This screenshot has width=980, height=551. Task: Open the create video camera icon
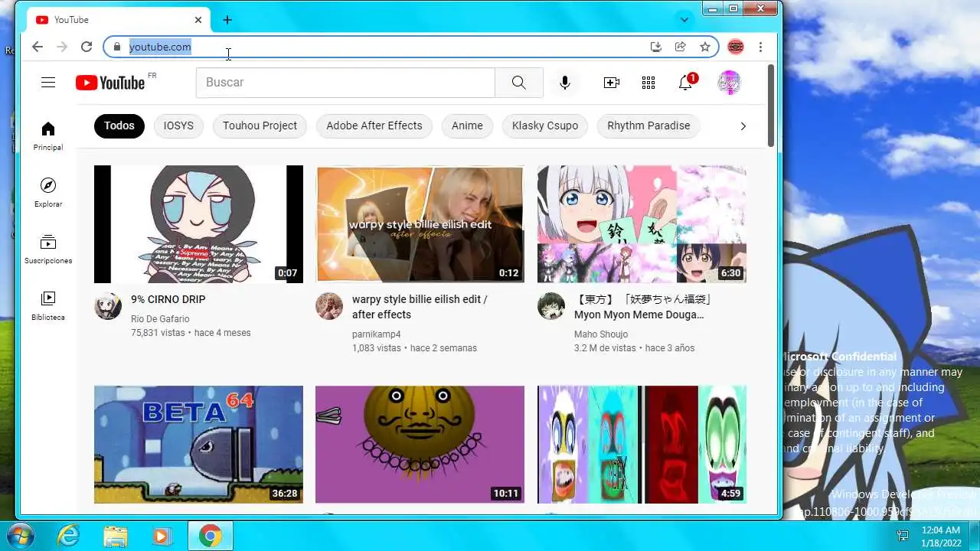coord(612,83)
